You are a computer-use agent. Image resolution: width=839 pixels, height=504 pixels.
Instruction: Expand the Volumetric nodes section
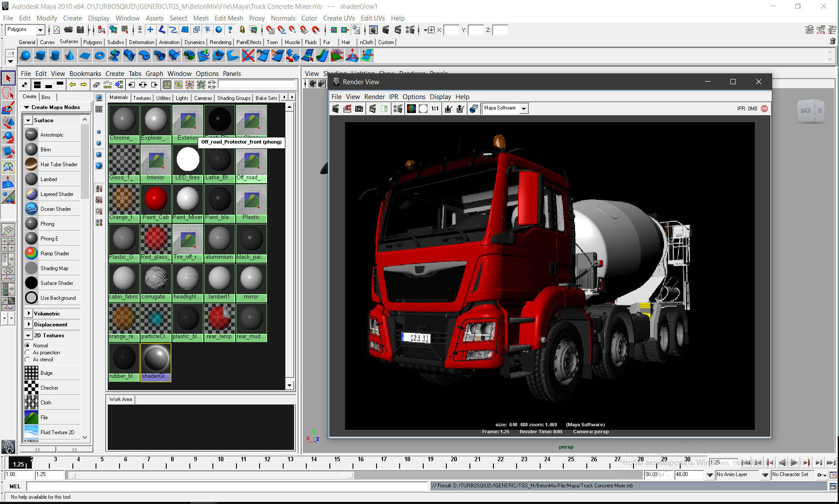click(x=28, y=313)
